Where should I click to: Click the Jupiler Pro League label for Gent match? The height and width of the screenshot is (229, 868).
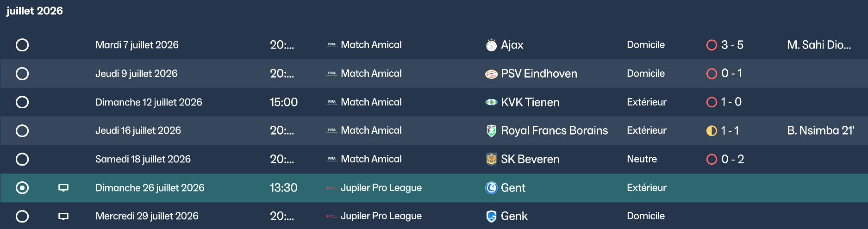[381, 188]
